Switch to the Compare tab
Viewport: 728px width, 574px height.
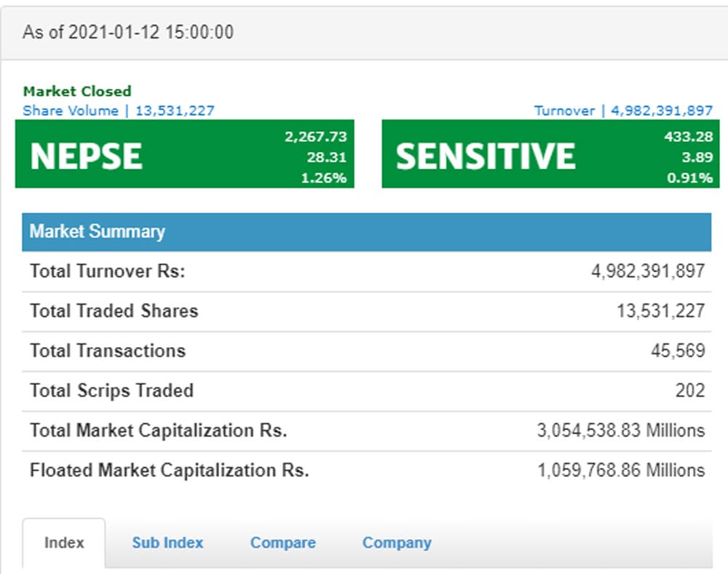pyautogui.click(x=282, y=543)
